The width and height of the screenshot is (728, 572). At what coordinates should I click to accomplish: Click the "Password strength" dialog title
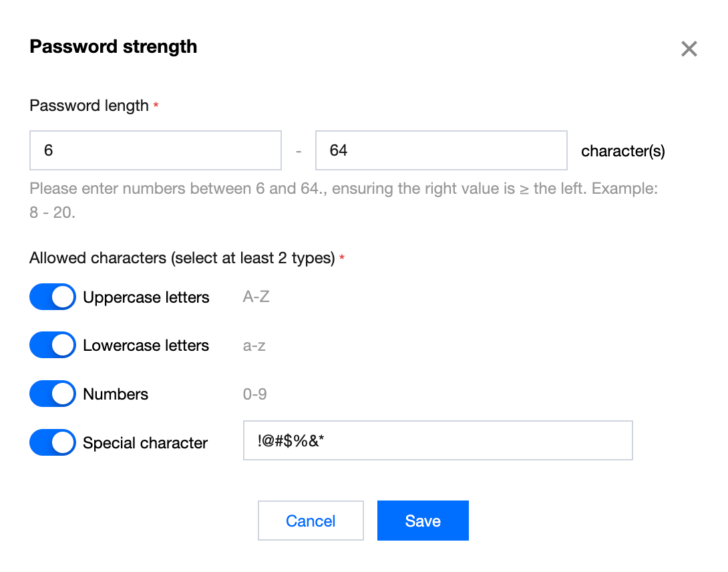(114, 47)
